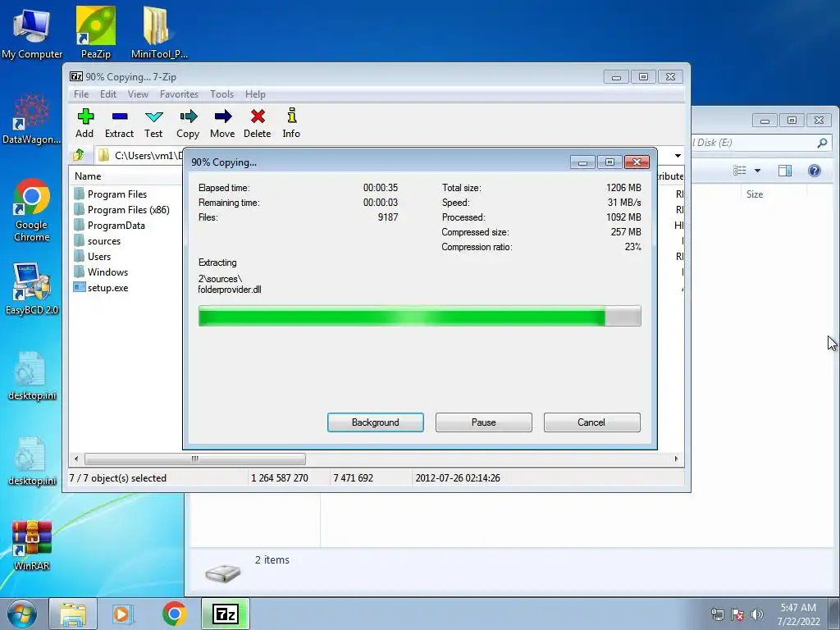Viewport: 840px width, 630px height.
Task: Click the disk drive icon in details pane
Action: click(223, 573)
